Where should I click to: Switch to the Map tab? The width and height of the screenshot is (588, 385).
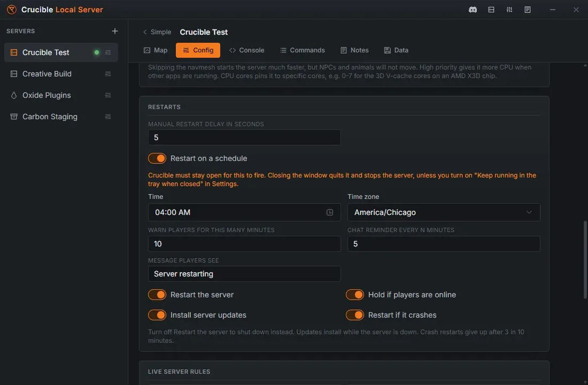(155, 50)
